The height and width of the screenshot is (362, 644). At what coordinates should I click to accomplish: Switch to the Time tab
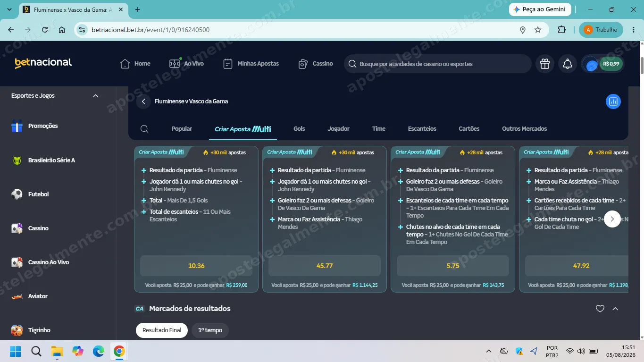pyautogui.click(x=379, y=129)
